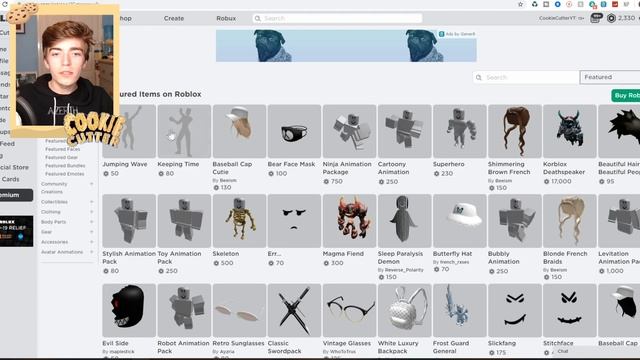
Task: Click the Ads by Generit label
Action: click(457, 34)
